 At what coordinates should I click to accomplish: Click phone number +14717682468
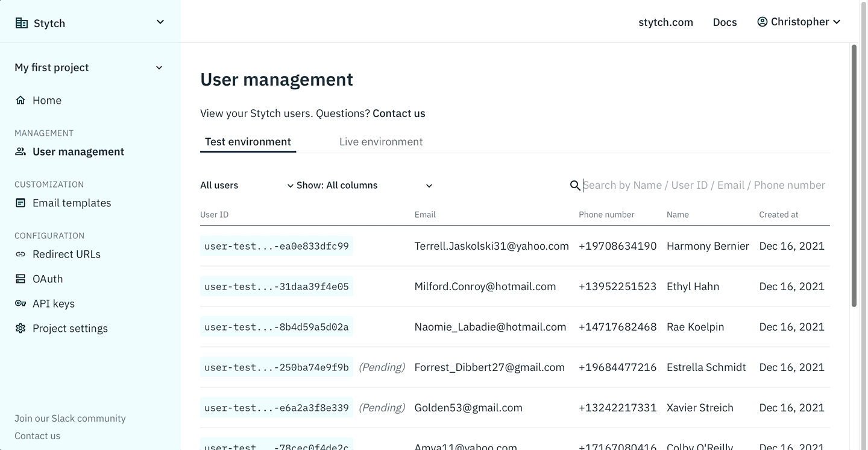[618, 327]
